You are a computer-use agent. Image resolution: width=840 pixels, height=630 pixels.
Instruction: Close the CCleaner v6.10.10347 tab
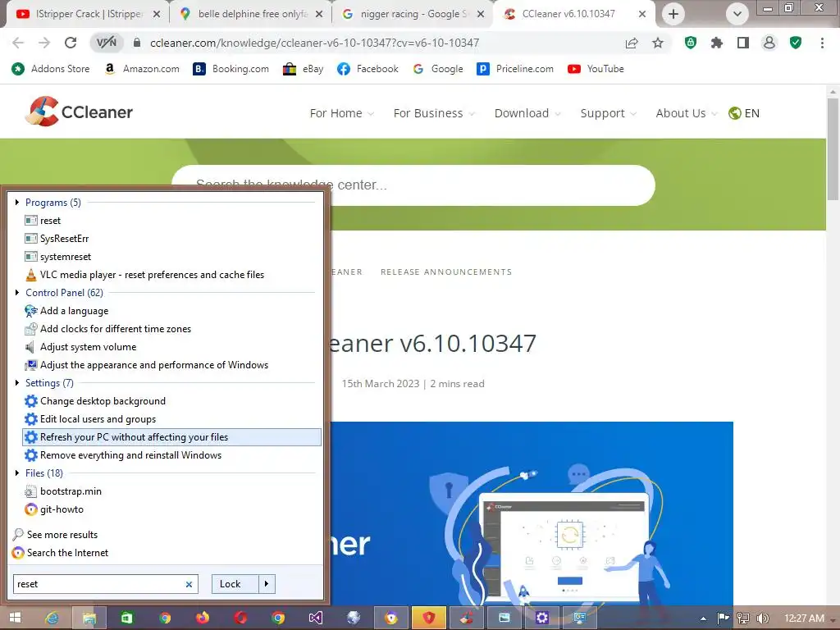pos(641,14)
